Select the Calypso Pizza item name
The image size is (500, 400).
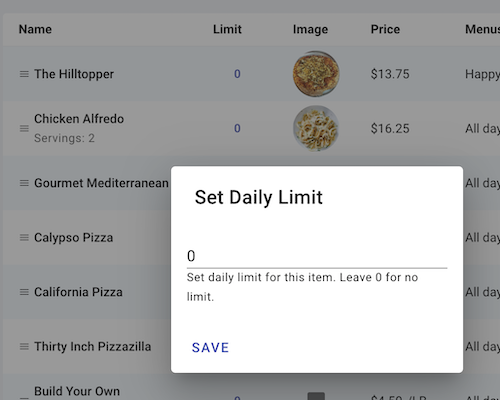pos(74,237)
